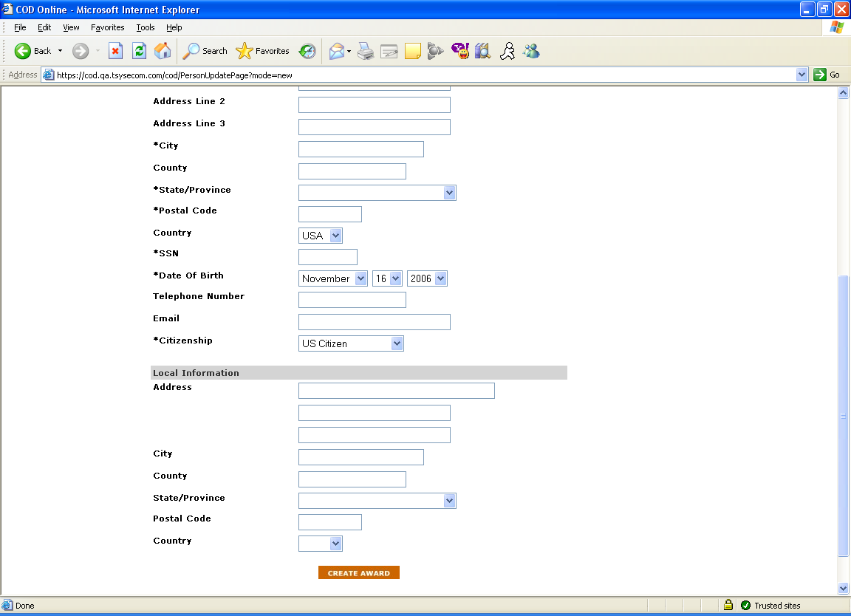The height and width of the screenshot is (616, 851).
Task: Launch Yahoo Messenger toolbar icon
Action: point(460,51)
